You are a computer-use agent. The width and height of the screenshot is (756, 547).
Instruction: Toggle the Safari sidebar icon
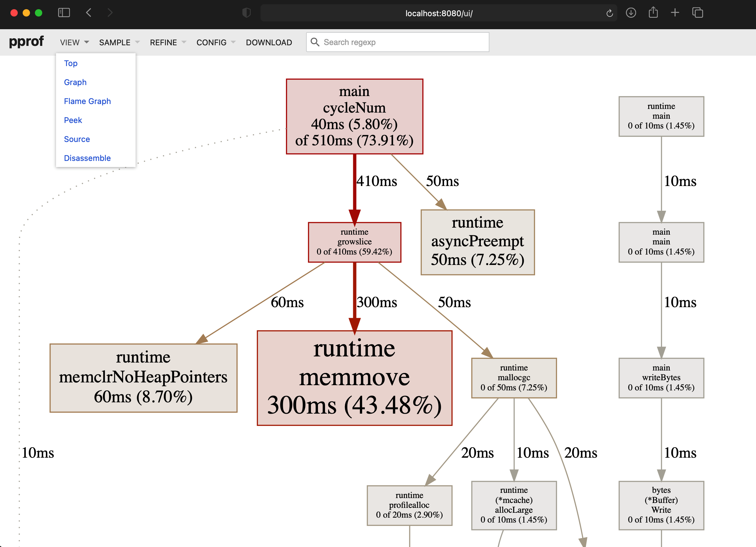64,13
